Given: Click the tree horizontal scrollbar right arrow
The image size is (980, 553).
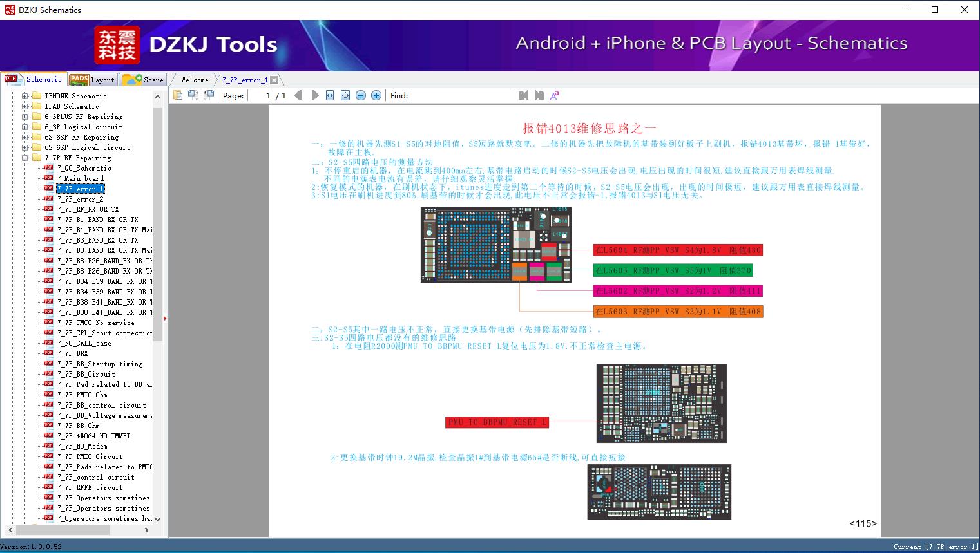Looking at the screenshot, I should 147,530.
